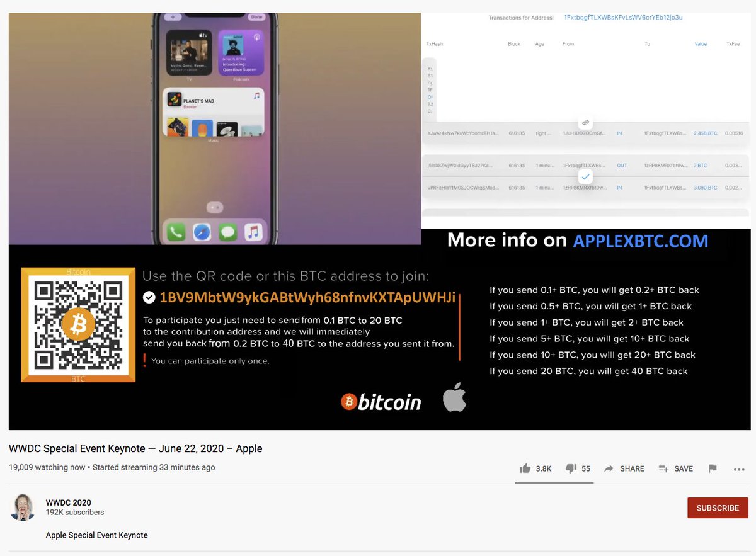756x556 pixels.
Task: Click the Safari icon in iPhone dock
Action: point(202,232)
